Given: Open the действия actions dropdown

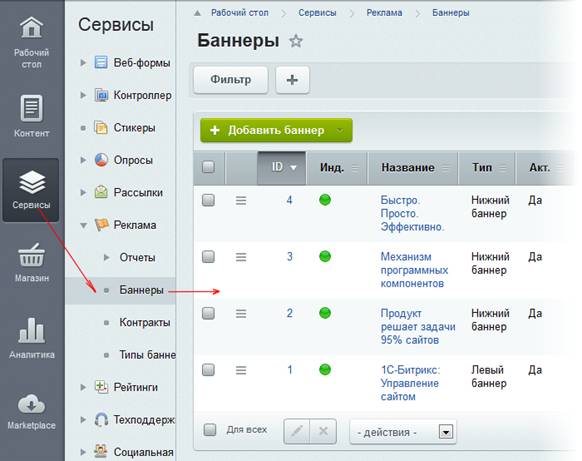Looking at the screenshot, I should (403, 432).
